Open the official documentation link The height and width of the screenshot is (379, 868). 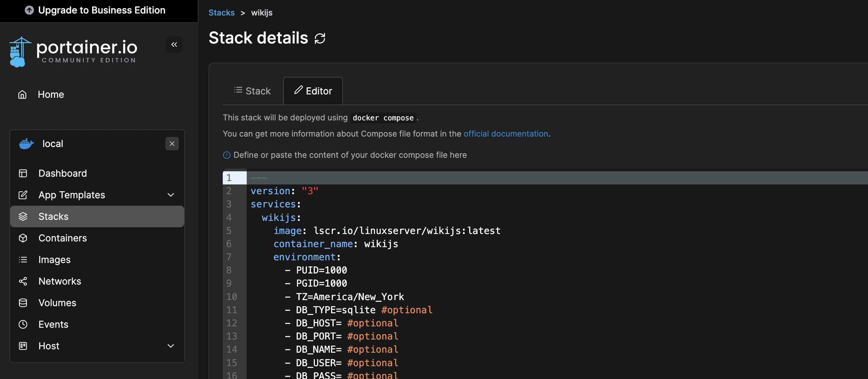point(506,134)
